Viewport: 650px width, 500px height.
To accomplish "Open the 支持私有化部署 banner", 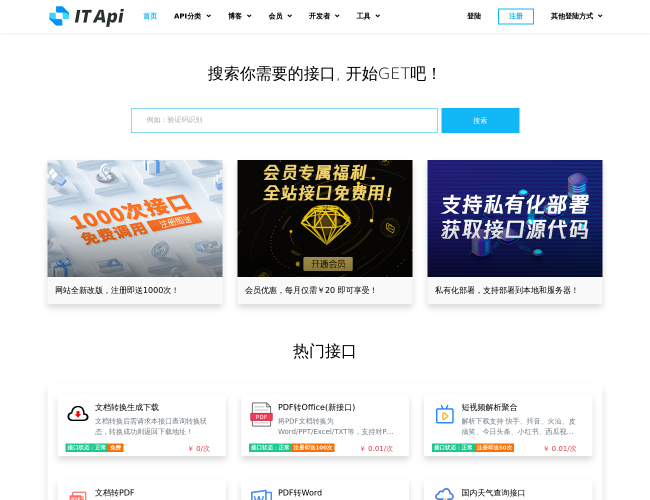I will (x=515, y=218).
